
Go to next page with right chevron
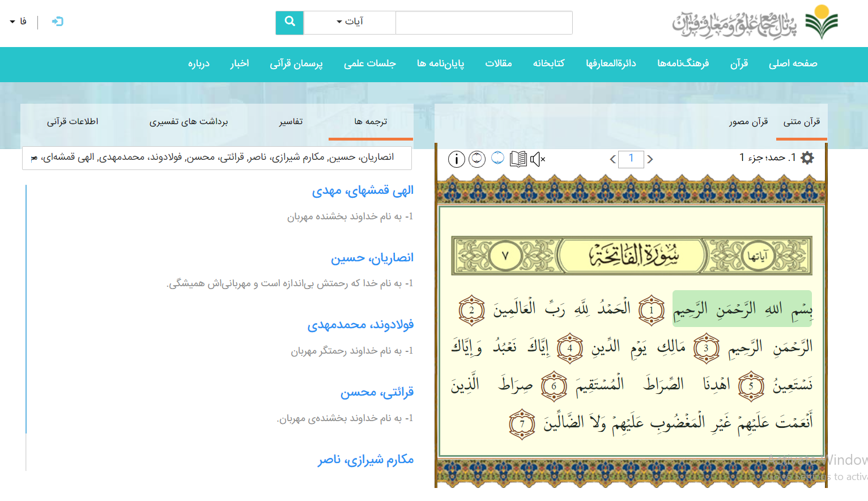coord(650,159)
